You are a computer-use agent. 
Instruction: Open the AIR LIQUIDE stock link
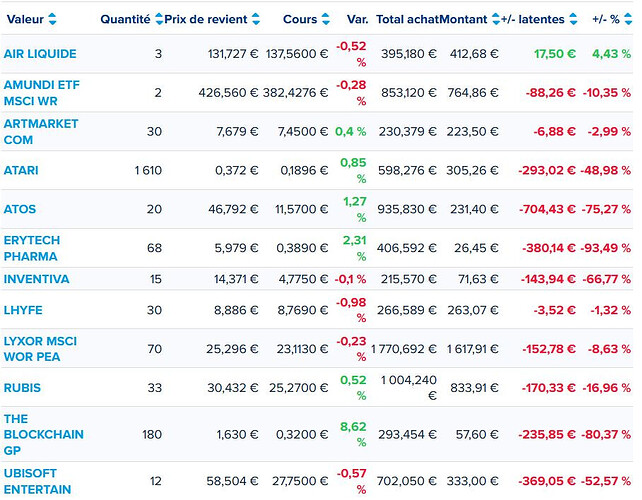(40, 54)
